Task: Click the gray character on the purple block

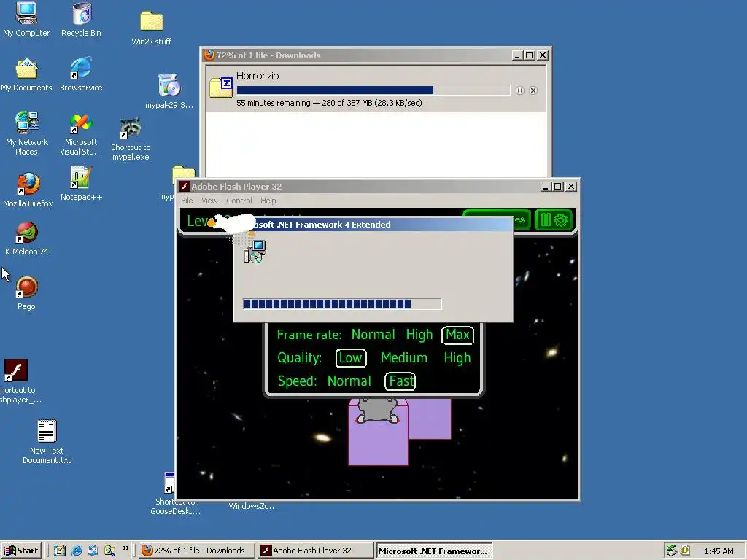Action: [377, 410]
